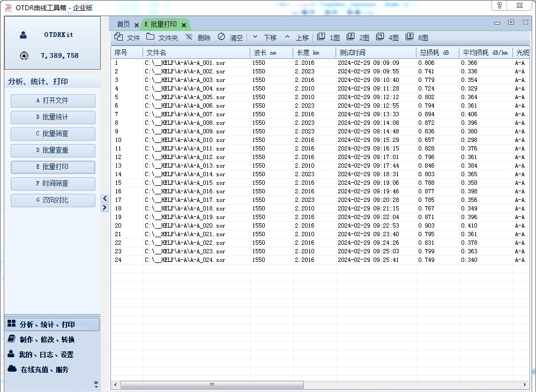Expand the sidebar with right arrow
Viewport: 536px width, 392px height.
coord(105,208)
